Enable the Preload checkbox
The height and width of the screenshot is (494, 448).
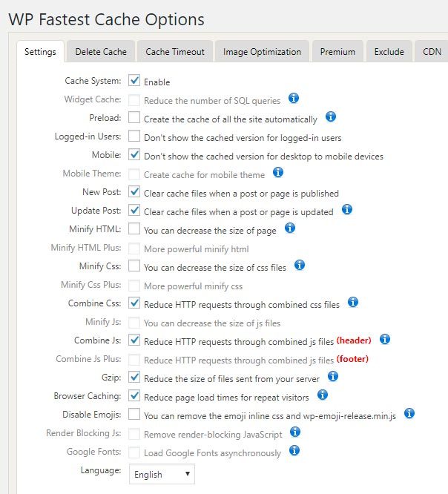tap(134, 117)
